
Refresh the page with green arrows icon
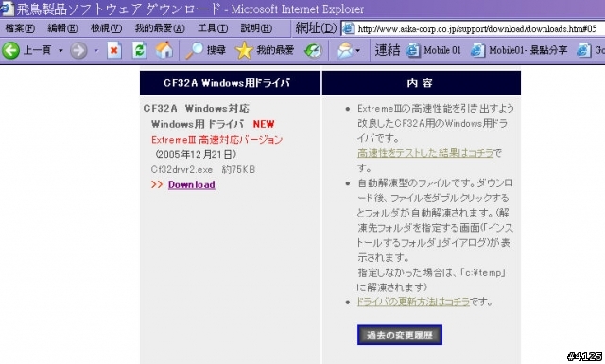coord(139,50)
